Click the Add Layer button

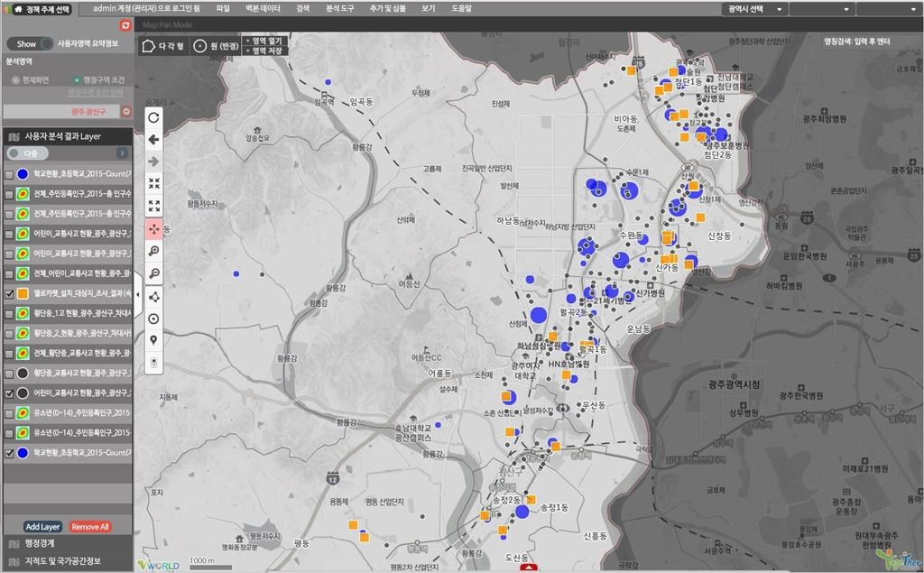(x=42, y=526)
